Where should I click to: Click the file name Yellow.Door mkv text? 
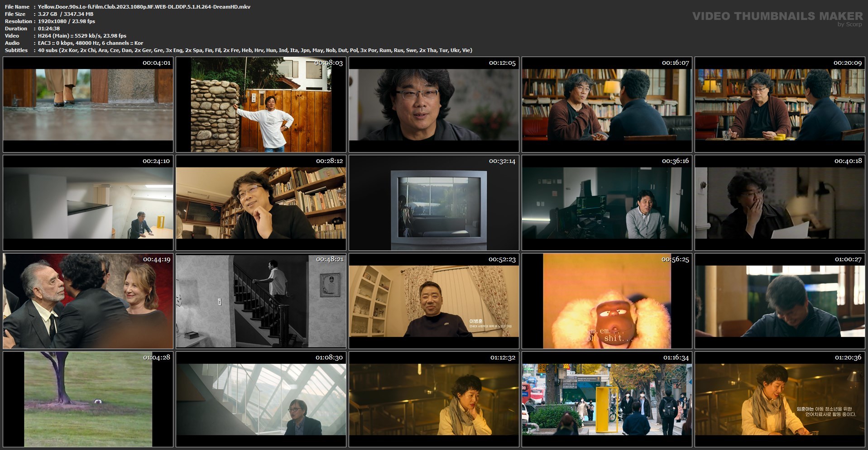click(144, 7)
